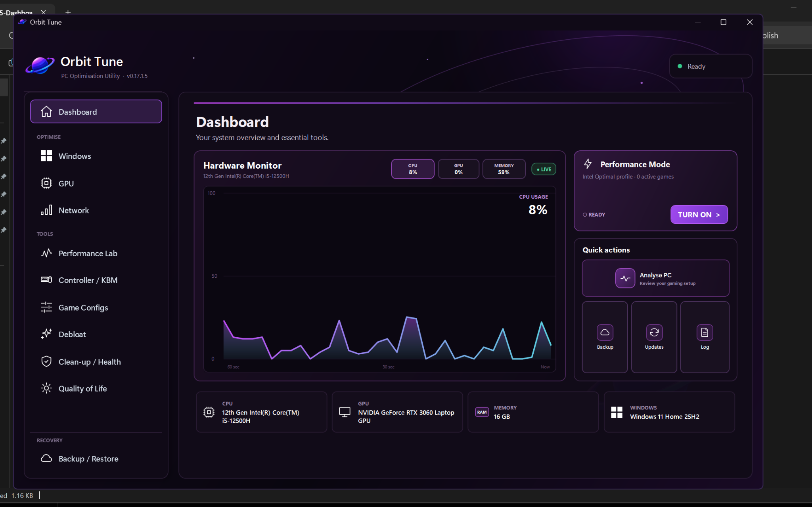Viewport: 812px width, 507px height.
Task: Click the Quality of Life sun icon
Action: coord(46,388)
